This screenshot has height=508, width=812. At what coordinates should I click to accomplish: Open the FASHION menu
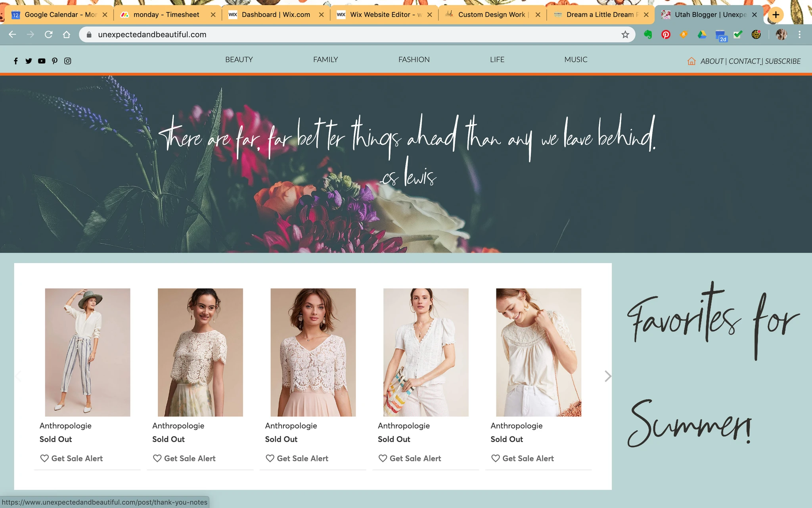(414, 60)
